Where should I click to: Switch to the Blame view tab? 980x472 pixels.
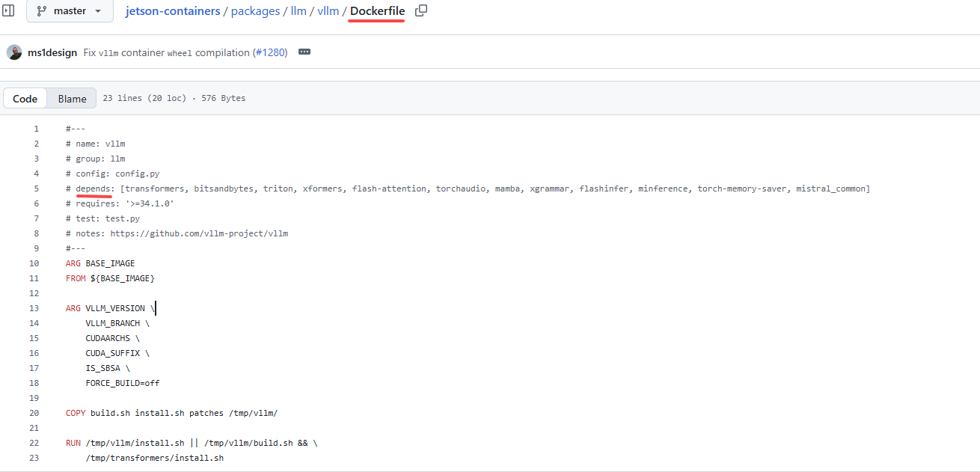coord(73,99)
